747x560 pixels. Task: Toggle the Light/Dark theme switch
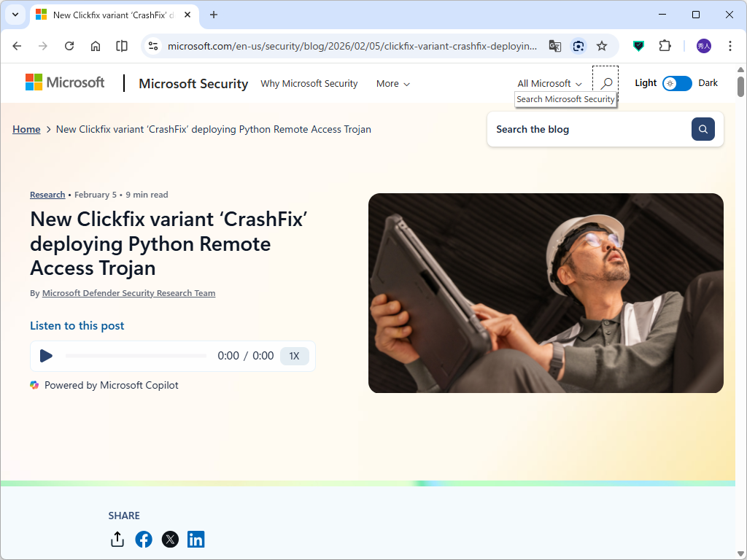tap(677, 83)
